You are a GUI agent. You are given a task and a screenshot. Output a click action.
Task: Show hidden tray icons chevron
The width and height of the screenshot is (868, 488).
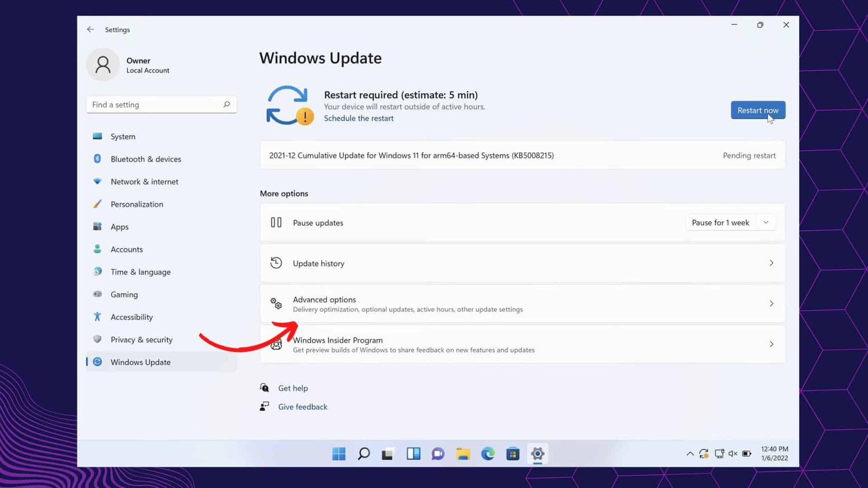[690, 454]
